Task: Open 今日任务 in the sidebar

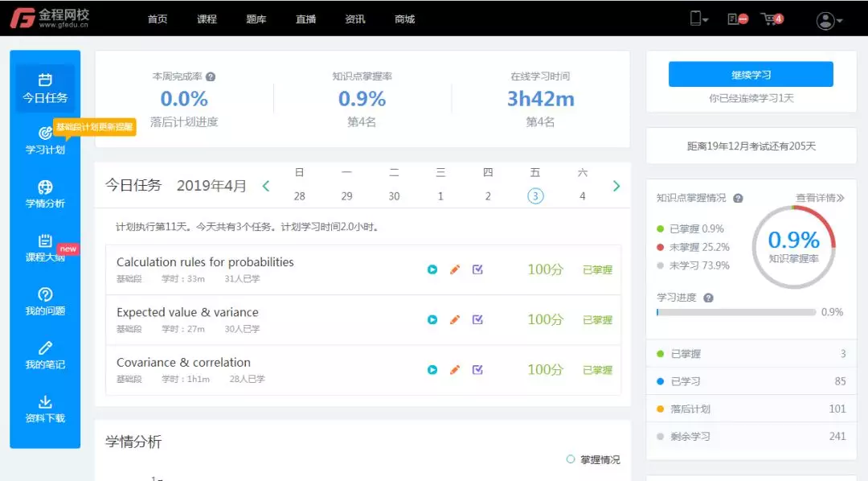Action: click(45, 88)
